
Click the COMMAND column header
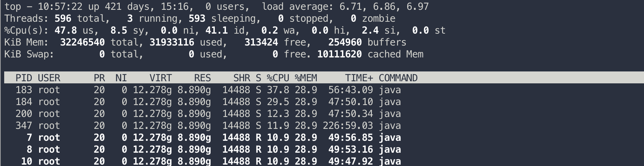(398, 78)
